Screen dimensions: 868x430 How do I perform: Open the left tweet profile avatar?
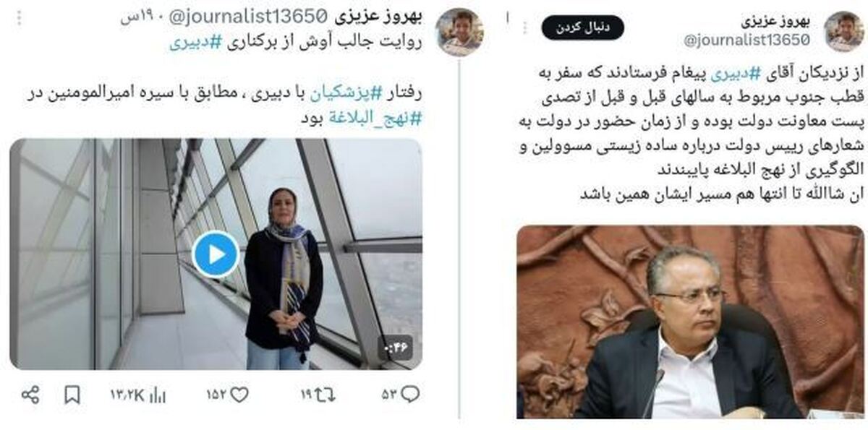[x=460, y=32]
